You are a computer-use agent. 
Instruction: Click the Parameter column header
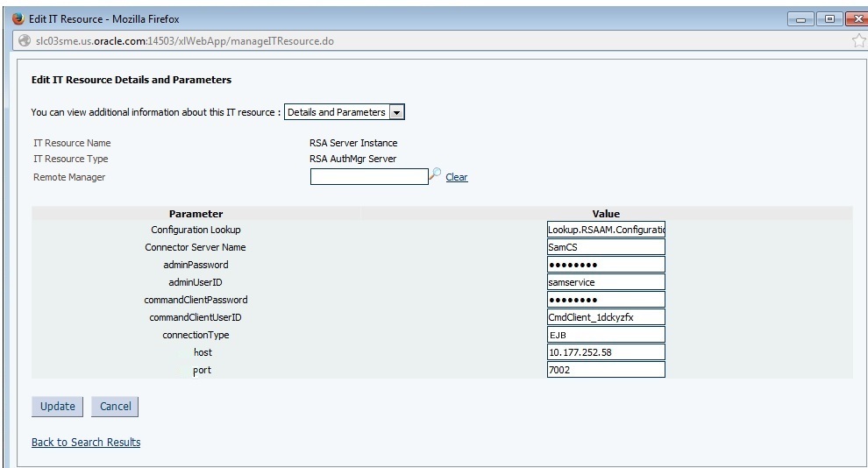pyautogui.click(x=196, y=214)
